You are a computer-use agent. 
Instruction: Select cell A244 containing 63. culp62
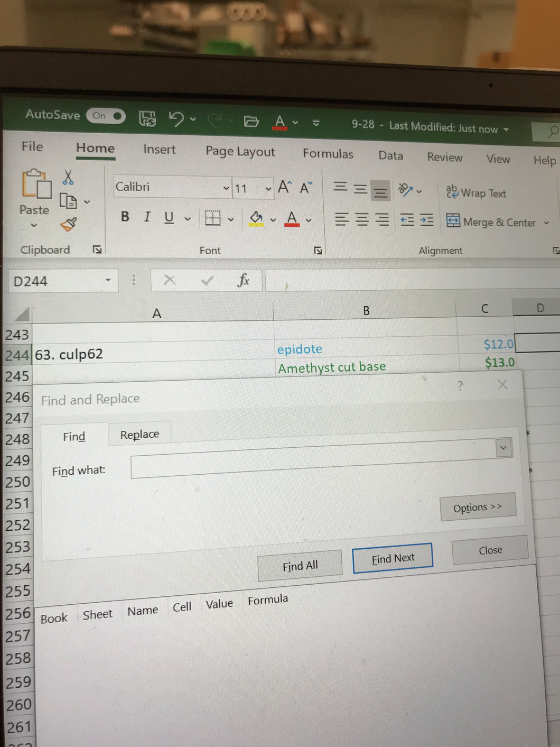pos(153,353)
